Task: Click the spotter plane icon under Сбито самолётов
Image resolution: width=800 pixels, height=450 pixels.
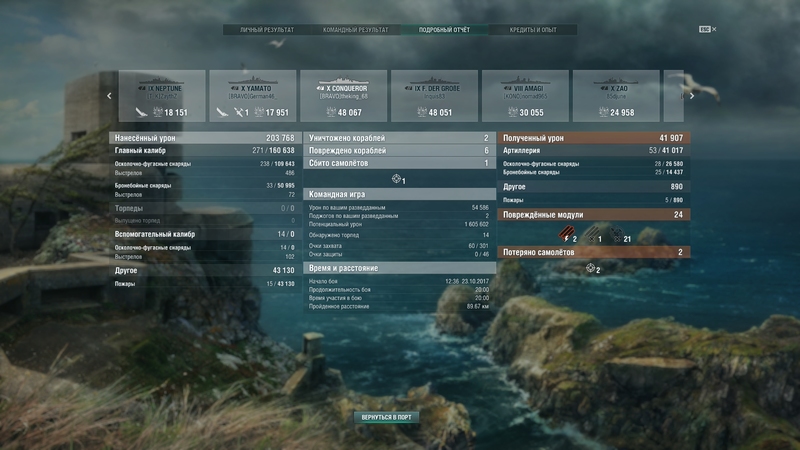Action: pyautogui.click(x=396, y=179)
